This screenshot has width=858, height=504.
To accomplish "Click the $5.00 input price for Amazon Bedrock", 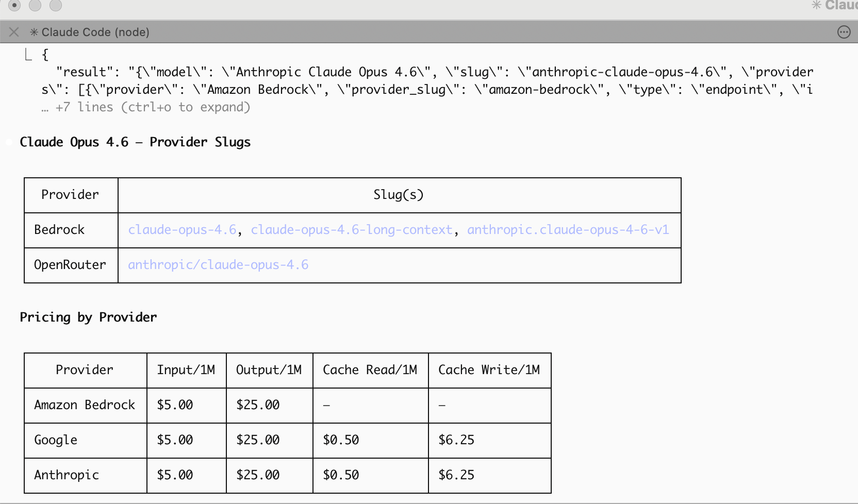I will pyautogui.click(x=175, y=405).
